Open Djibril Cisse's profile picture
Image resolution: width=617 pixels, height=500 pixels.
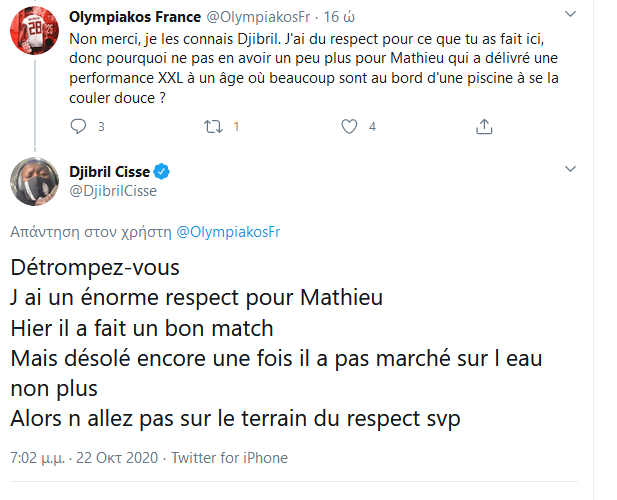tap(31, 181)
